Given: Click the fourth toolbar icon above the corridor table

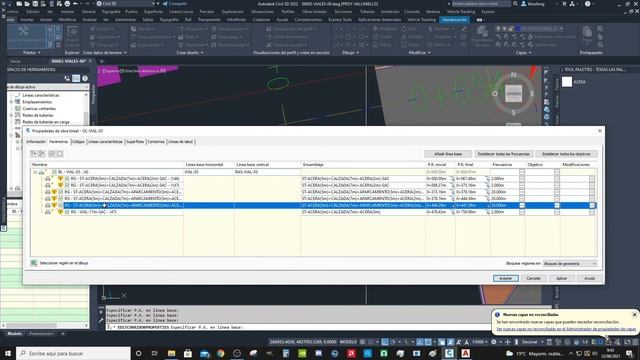Looking at the screenshot, I should [60, 154].
